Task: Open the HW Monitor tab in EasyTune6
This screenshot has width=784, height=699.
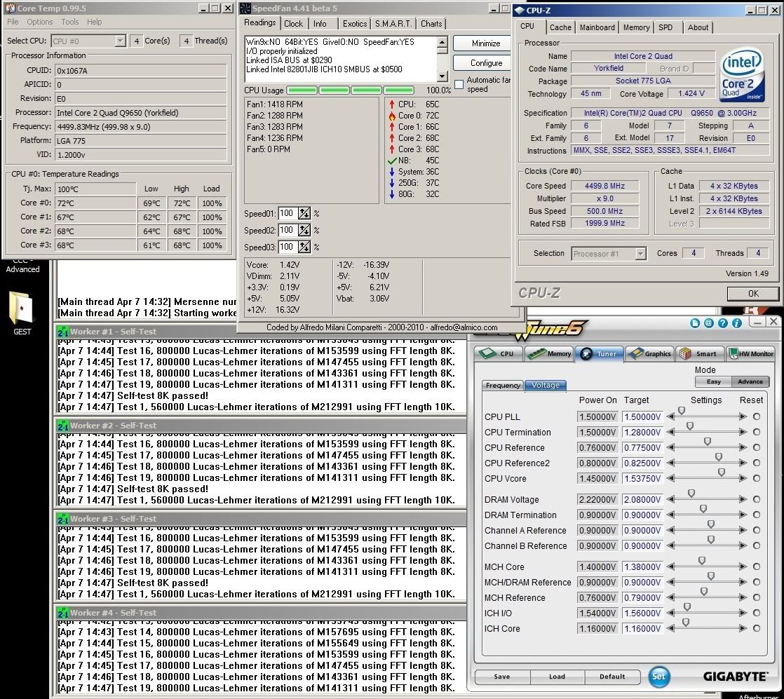Action: coord(750,353)
